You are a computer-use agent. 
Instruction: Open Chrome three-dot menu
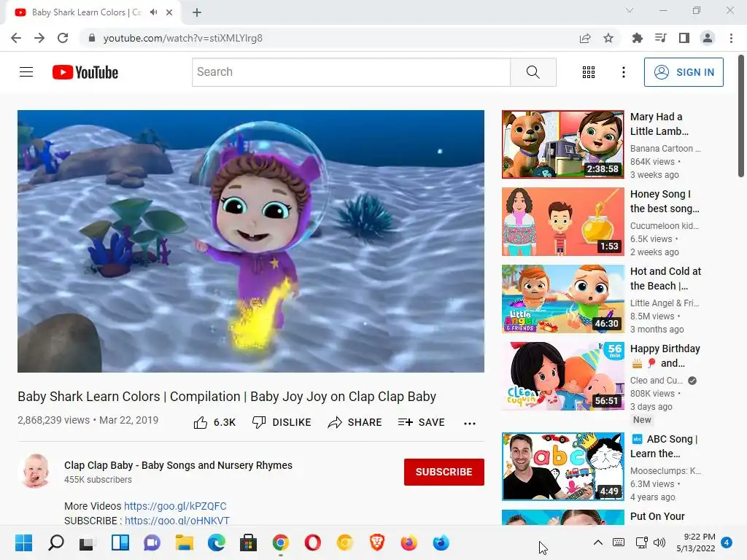pyautogui.click(x=731, y=38)
